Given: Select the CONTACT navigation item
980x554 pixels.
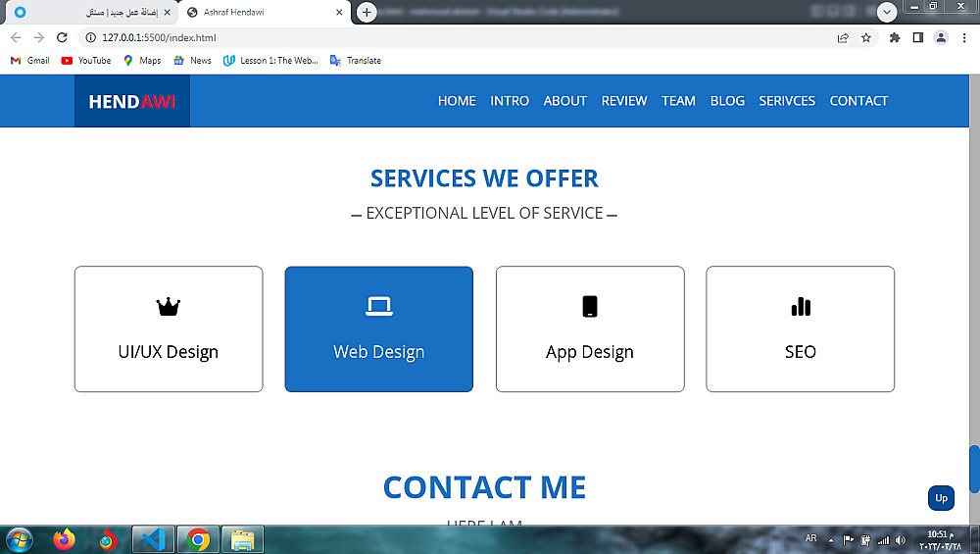Looking at the screenshot, I should (x=858, y=101).
